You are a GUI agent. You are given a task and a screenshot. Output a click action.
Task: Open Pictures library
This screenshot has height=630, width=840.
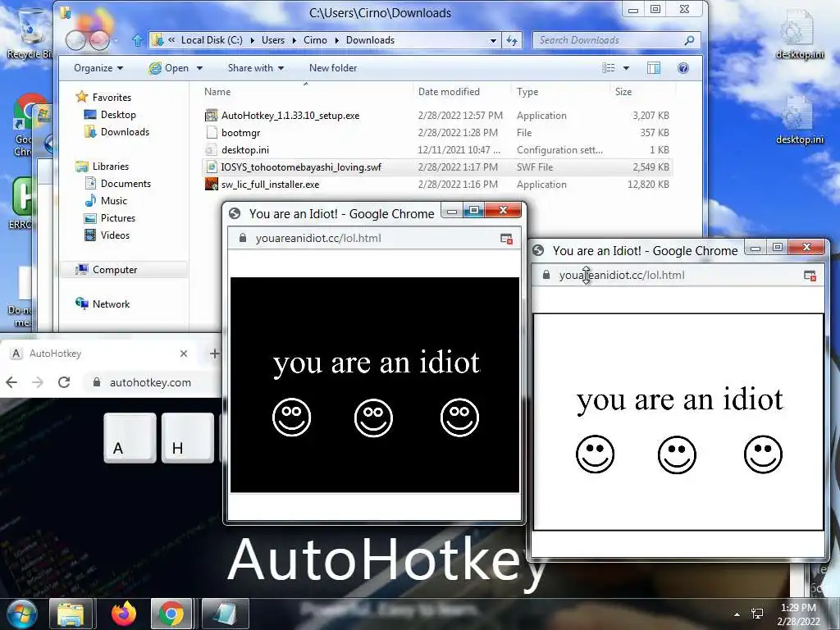[118, 218]
